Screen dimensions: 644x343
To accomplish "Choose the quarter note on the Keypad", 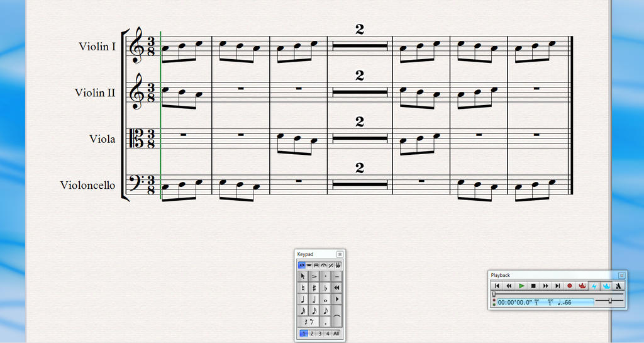I will coord(303,299).
